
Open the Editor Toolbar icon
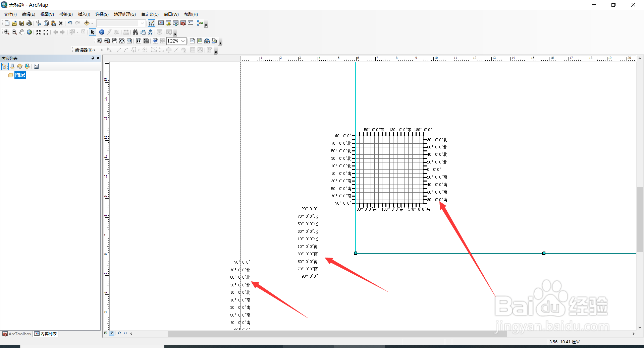(152, 23)
